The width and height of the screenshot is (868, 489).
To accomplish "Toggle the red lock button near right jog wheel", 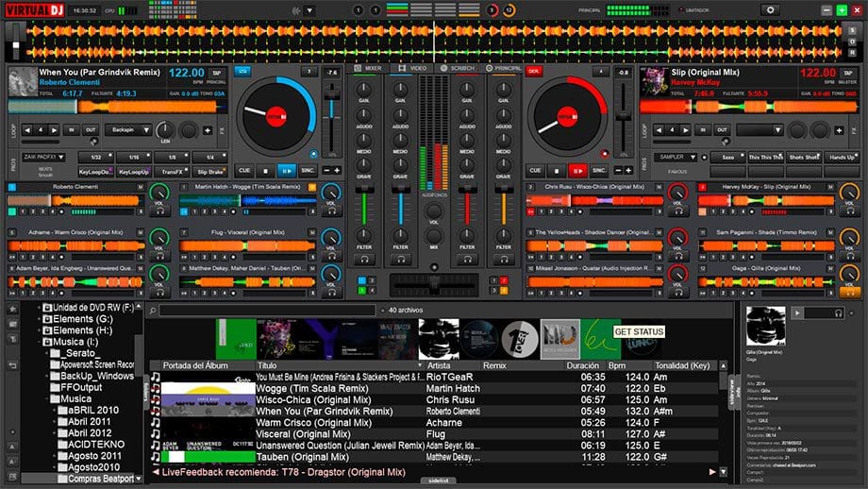I will 605,154.
